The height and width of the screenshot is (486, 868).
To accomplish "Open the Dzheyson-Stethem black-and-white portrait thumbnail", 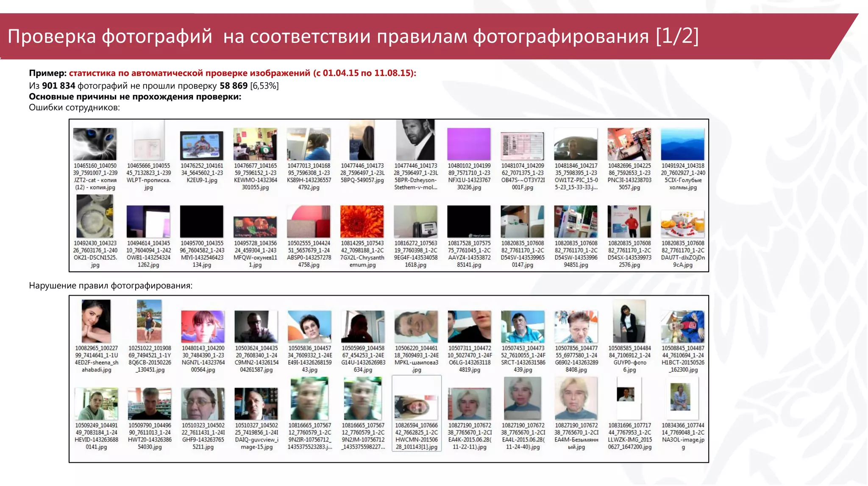I will click(415, 140).
